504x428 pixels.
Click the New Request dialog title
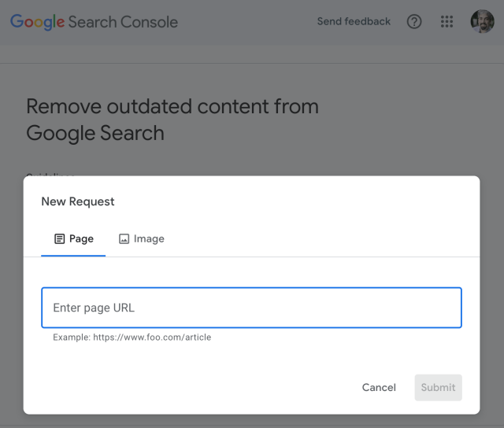click(78, 201)
